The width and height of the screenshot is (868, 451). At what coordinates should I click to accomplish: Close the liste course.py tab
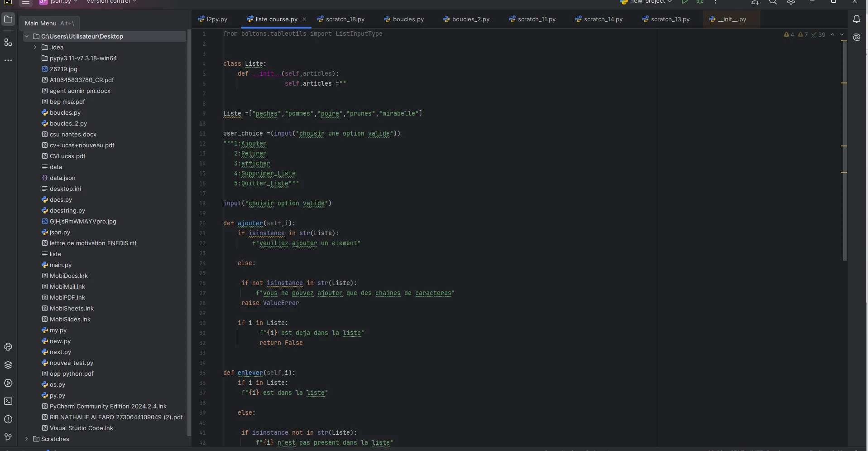304,19
